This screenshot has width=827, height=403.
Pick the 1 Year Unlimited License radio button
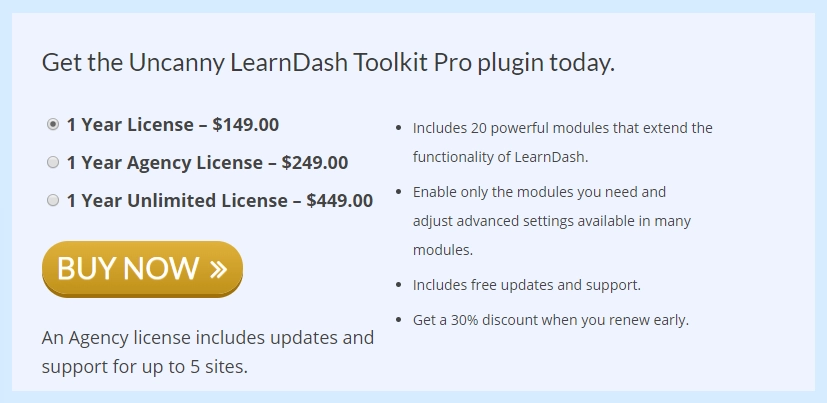[53, 200]
